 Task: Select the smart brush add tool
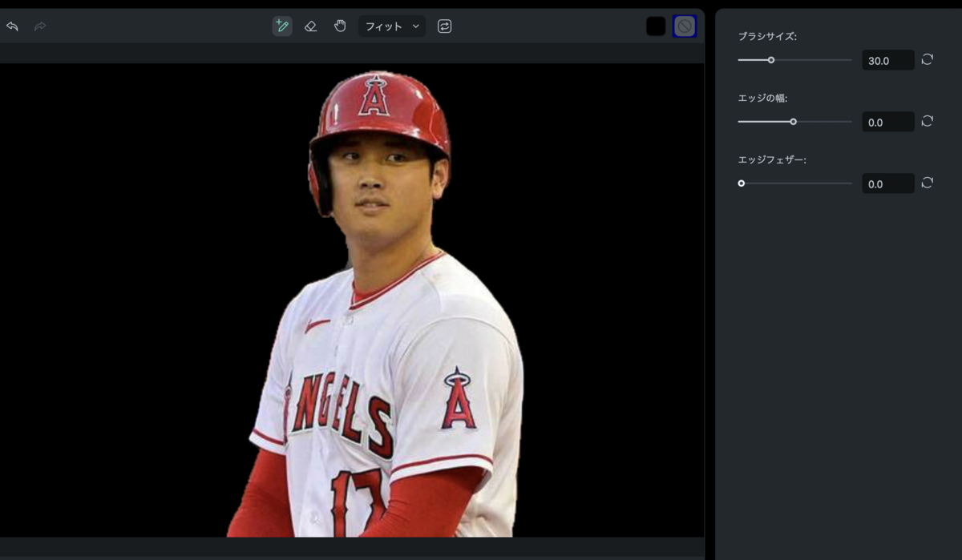pos(281,26)
